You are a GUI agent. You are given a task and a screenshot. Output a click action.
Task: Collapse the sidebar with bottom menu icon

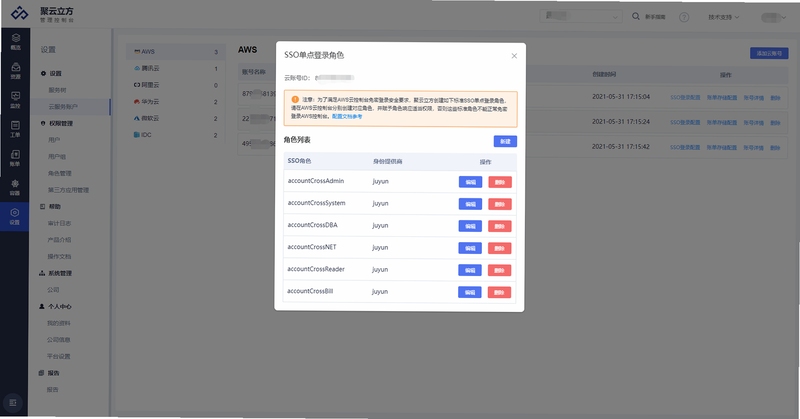[13, 403]
